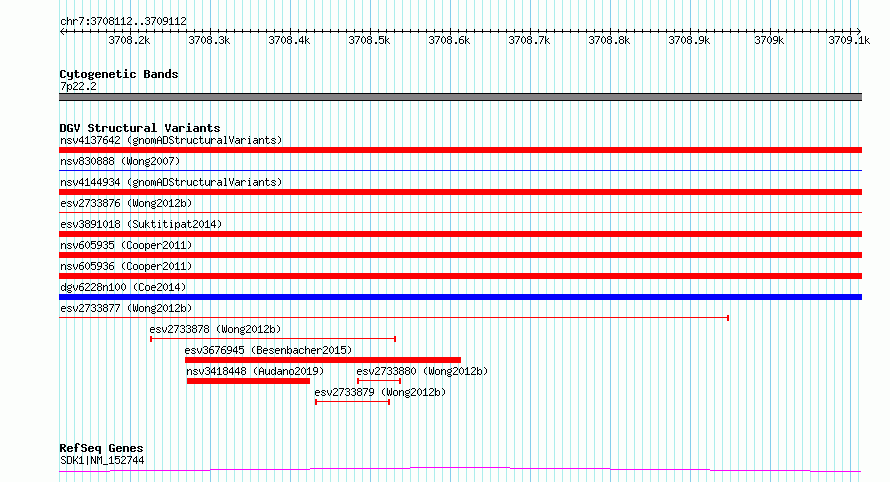Click the DGV Structural Variants track title
Viewport: 890px width, 482px height.
coord(140,128)
